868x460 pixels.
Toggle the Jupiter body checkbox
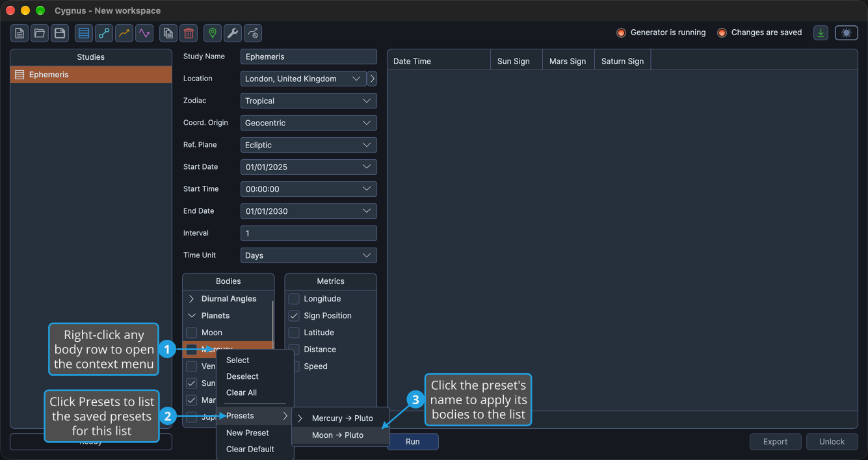pyautogui.click(x=192, y=417)
